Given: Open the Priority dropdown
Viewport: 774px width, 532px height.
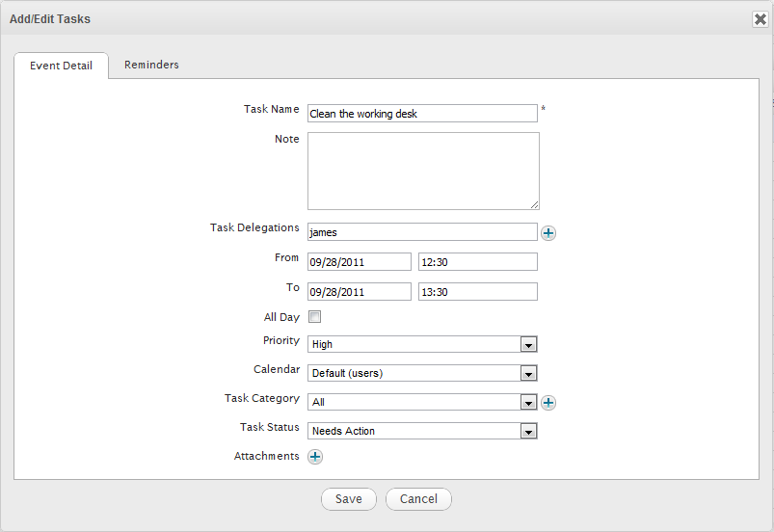Looking at the screenshot, I should [x=422, y=344].
